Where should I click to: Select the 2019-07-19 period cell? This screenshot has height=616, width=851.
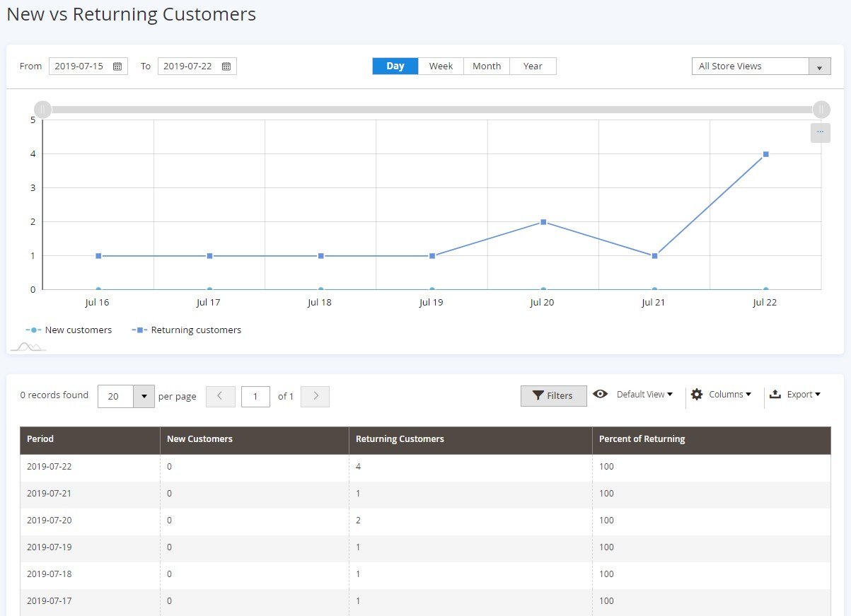click(90, 547)
